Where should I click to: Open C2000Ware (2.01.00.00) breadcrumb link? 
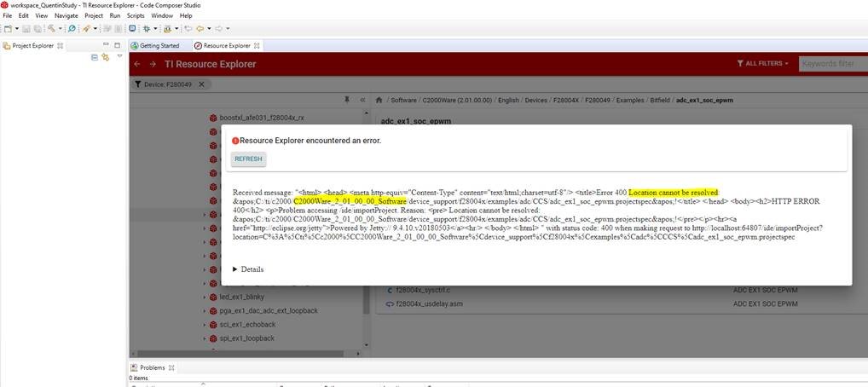coord(457,101)
